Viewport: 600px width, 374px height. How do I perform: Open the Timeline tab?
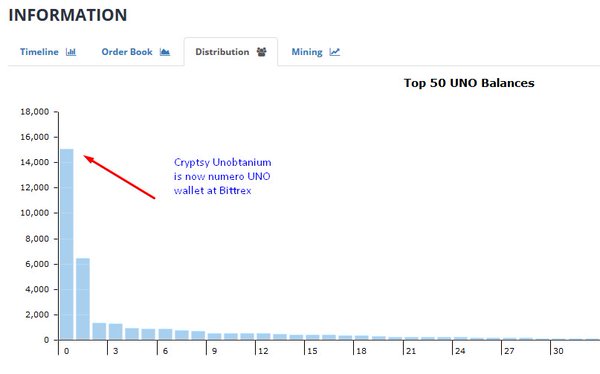coord(48,52)
